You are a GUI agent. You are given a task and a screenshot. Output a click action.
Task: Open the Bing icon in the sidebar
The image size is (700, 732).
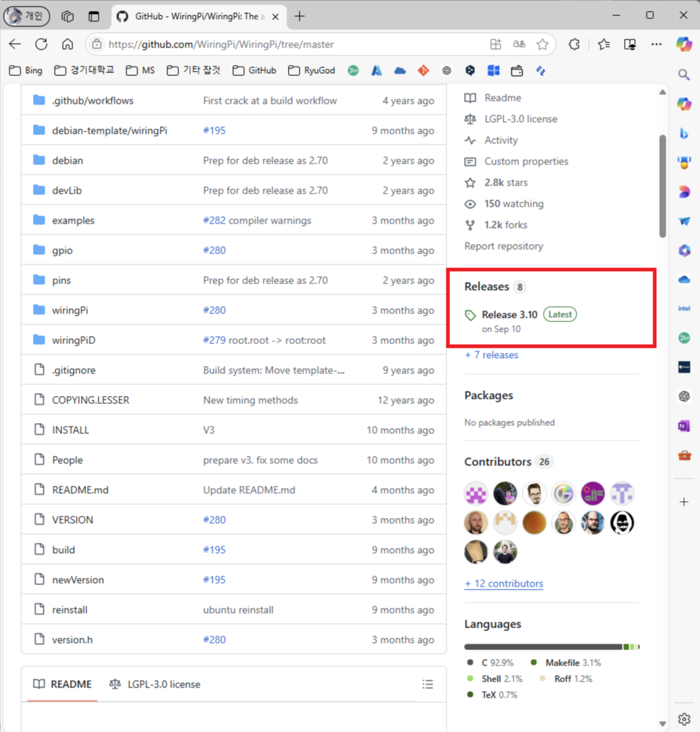click(684, 134)
